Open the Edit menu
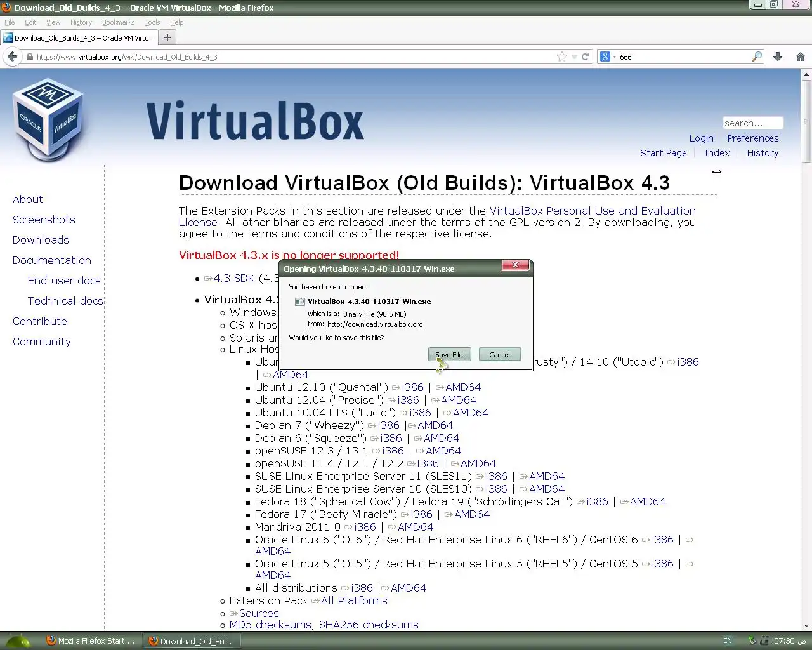The width and height of the screenshot is (812, 650). point(30,22)
